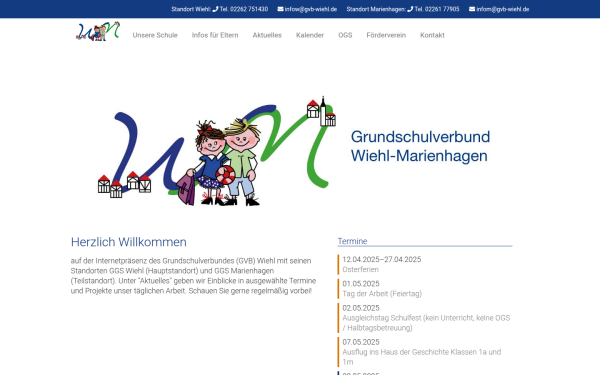Image resolution: width=600 pixels, height=375 pixels.
Task: Click the envelope icon before infom@gvb-wiehl.de
Action: pyautogui.click(x=472, y=9)
